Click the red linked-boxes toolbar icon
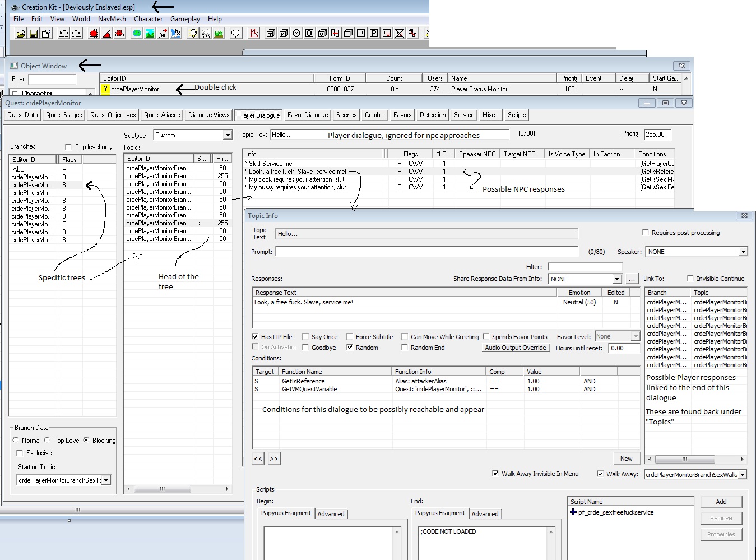Viewport: 756px width, 560px height. pos(412,34)
